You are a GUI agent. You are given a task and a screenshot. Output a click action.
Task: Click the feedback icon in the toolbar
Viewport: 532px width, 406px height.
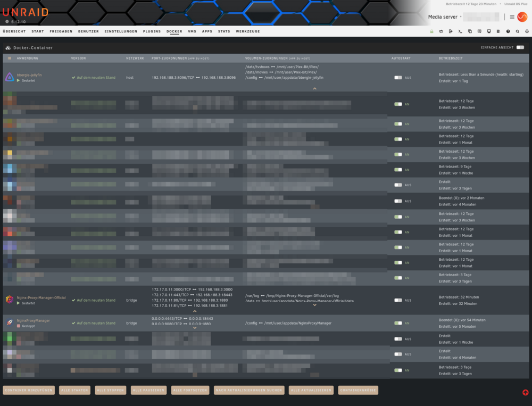479,31
